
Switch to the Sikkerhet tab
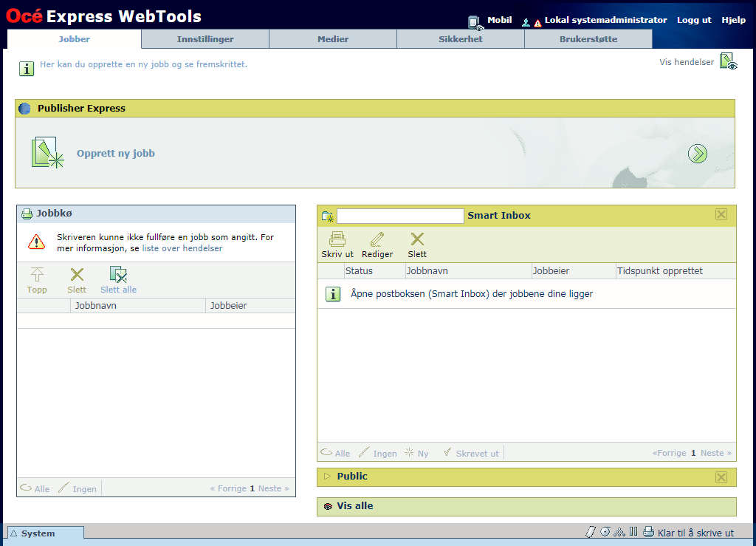pyautogui.click(x=461, y=39)
